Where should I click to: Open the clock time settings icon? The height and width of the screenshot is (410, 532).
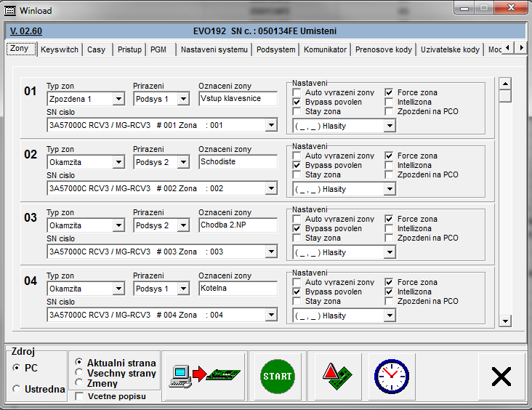[392, 376]
